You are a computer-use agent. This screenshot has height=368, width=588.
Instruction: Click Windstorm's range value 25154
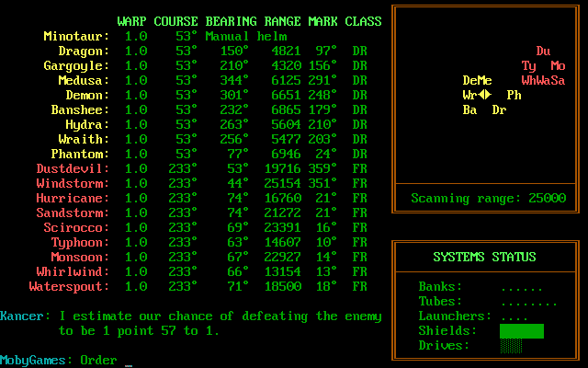tap(282, 184)
